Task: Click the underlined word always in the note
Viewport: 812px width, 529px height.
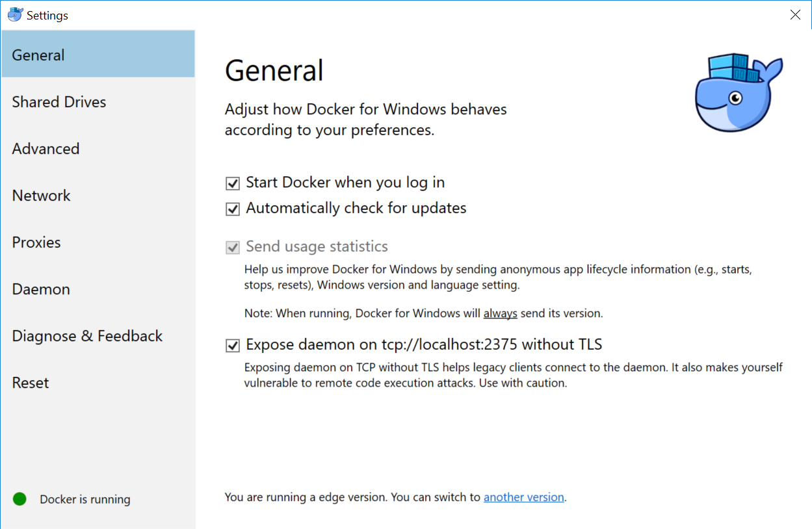Action: (x=500, y=313)
